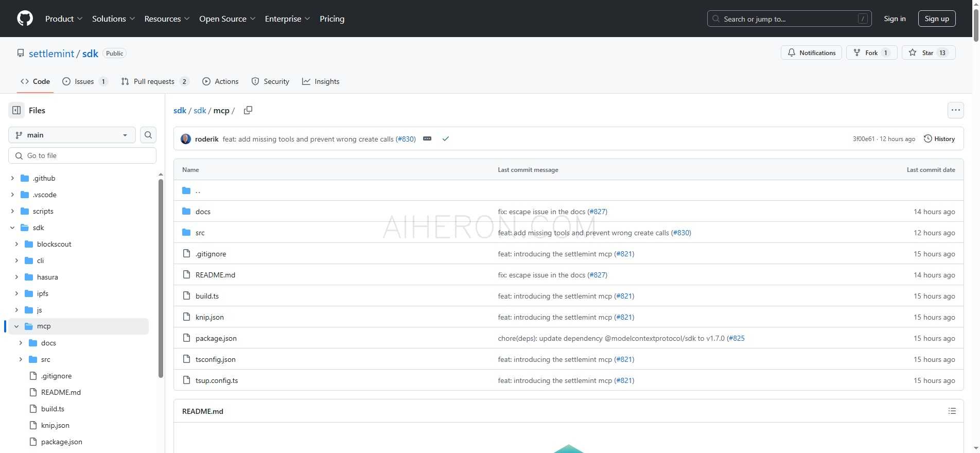Open the more options ellipsis menu
Image resolution: width=980 pixels, height=453 pixels.
[x=956, y=110]
